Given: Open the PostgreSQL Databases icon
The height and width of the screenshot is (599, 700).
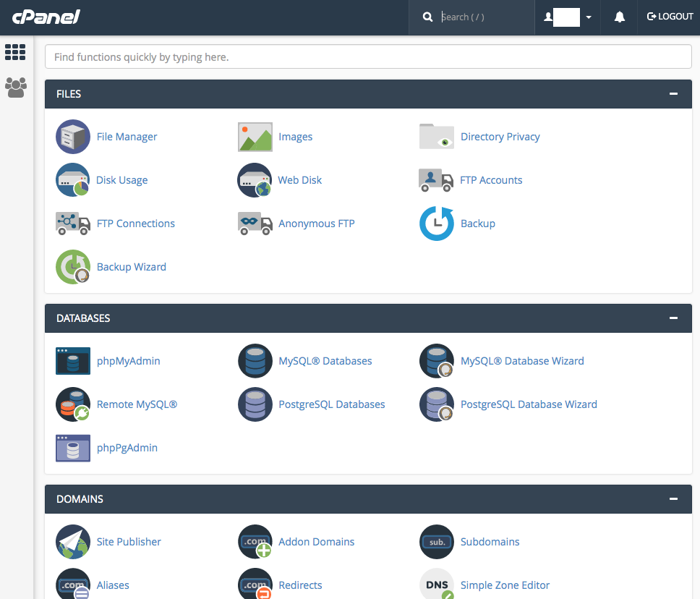Looking at the screenshot, I should click(255, 404).
